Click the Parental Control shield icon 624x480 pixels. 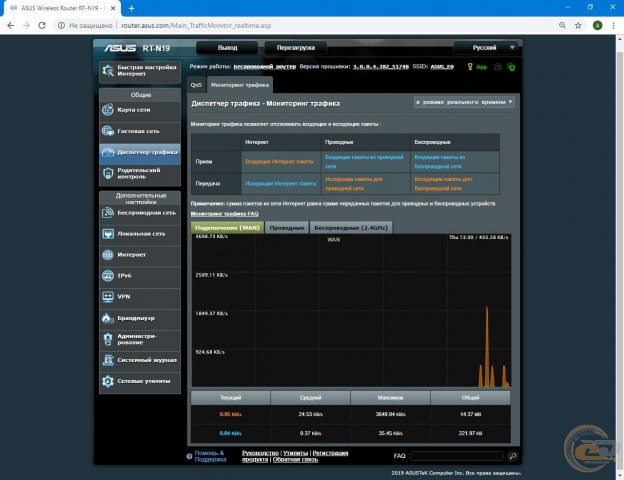click(108, 173)
